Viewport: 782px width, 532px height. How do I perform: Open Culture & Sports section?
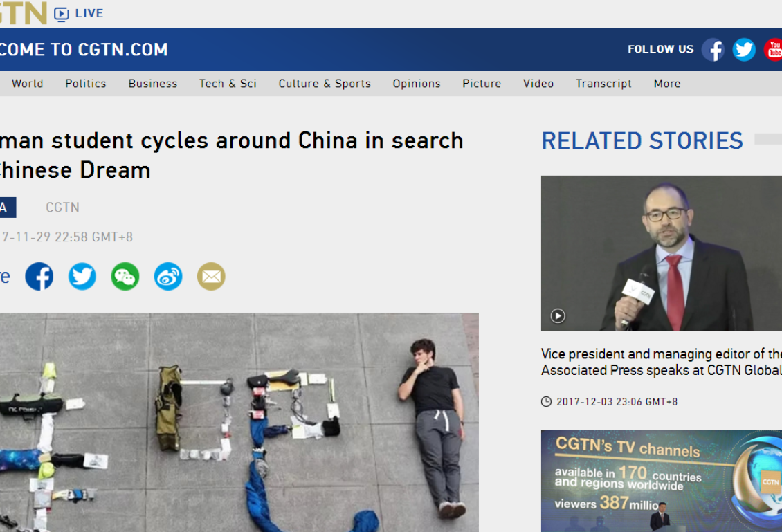(x=325, y=84)
